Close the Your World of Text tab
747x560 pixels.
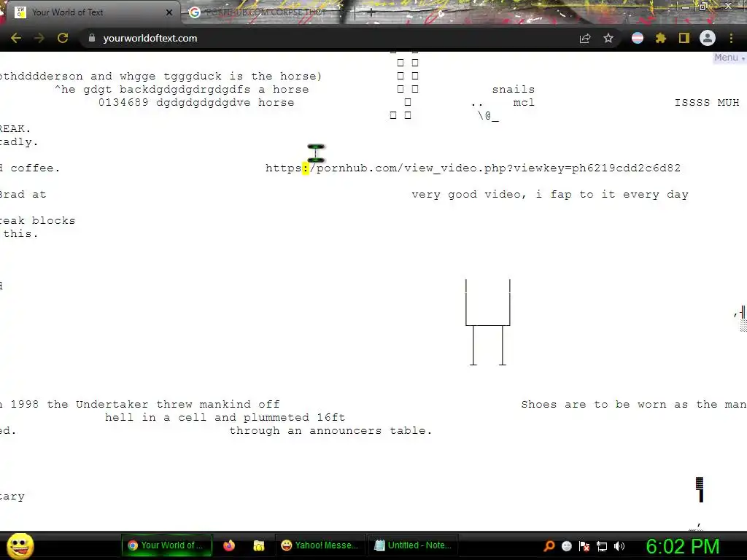point(169,12)
